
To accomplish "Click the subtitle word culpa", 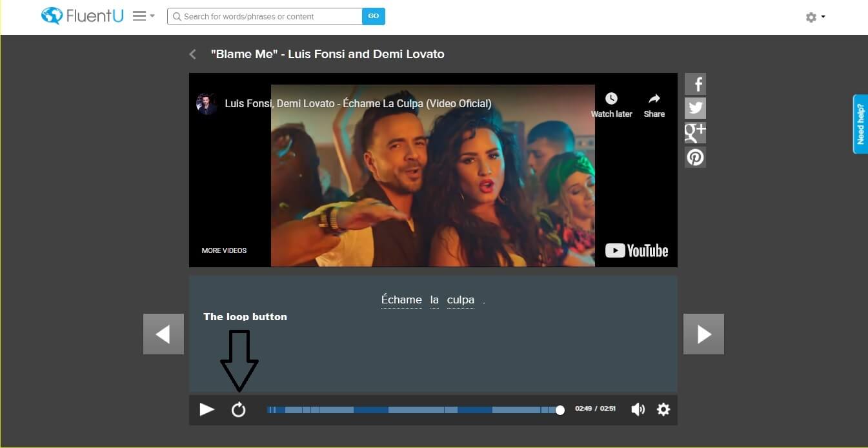I will 461,300.
